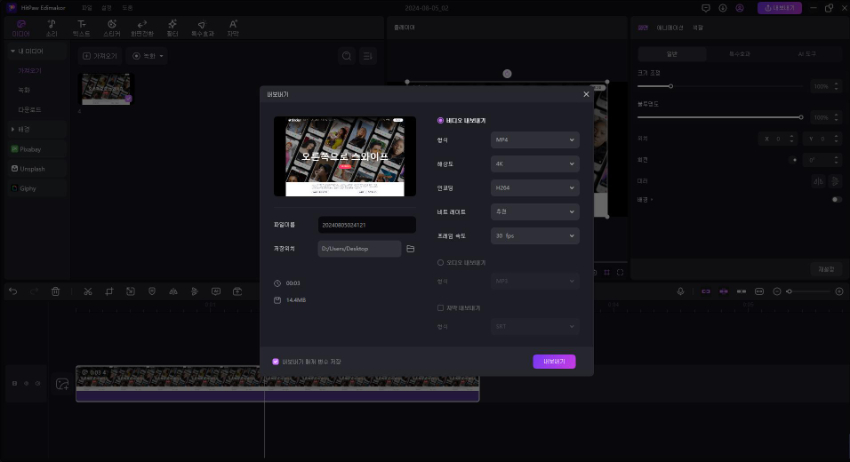Expand the format dropdown showing MP4
Viewport: 850px width, 462px height.
[534, 140]
